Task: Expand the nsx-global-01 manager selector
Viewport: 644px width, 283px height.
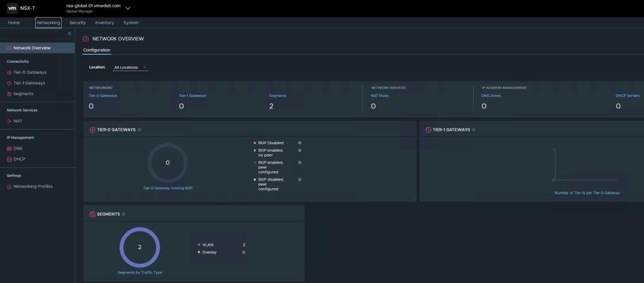Action: 128,8
